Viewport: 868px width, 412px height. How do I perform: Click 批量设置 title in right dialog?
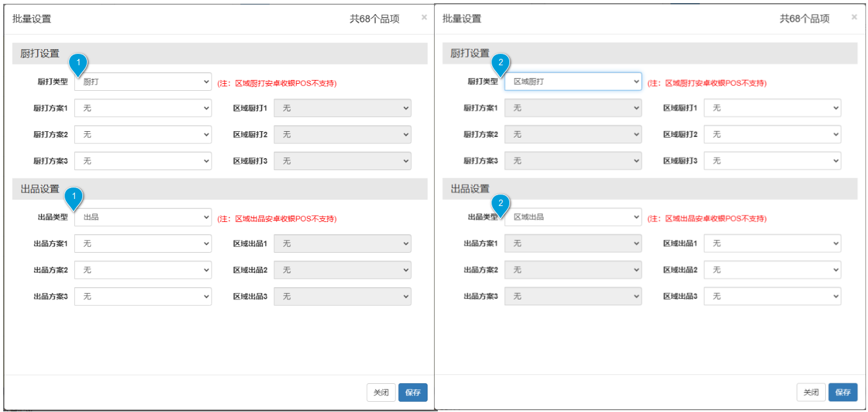pos(462,19)
